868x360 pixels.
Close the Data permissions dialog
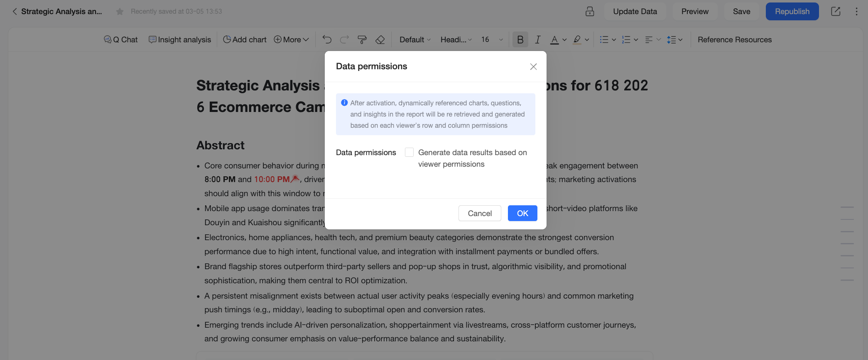(534, 67)
